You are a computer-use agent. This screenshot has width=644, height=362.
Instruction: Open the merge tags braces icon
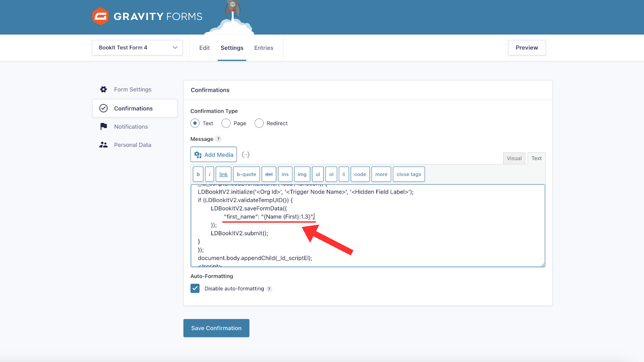coord(246,154)
